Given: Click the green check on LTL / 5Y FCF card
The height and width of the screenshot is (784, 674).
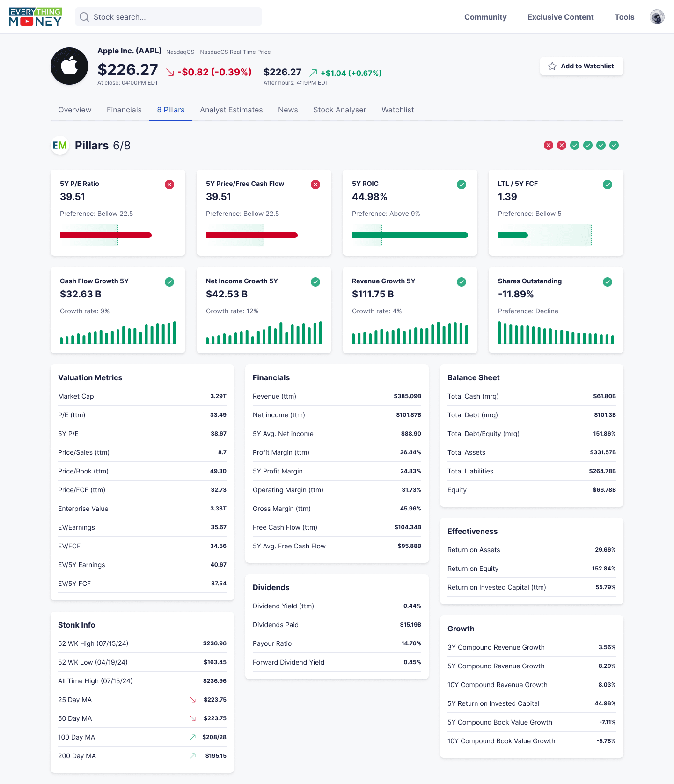Looking at the screenshot, I should click(608, 185).
